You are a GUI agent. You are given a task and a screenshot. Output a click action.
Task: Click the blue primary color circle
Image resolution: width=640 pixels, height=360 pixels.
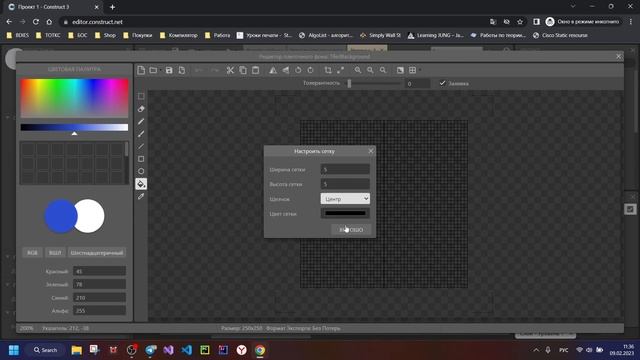click(x=61, y=216)
